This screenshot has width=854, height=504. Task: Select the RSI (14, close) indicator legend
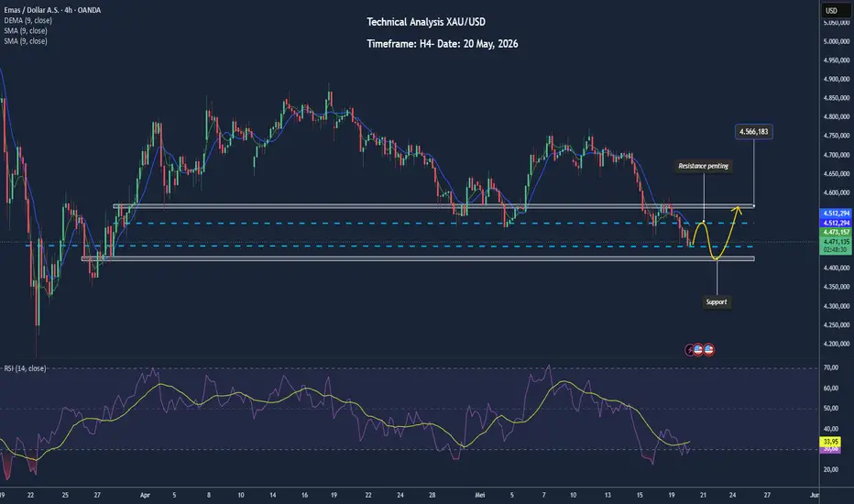click(25, 368)
